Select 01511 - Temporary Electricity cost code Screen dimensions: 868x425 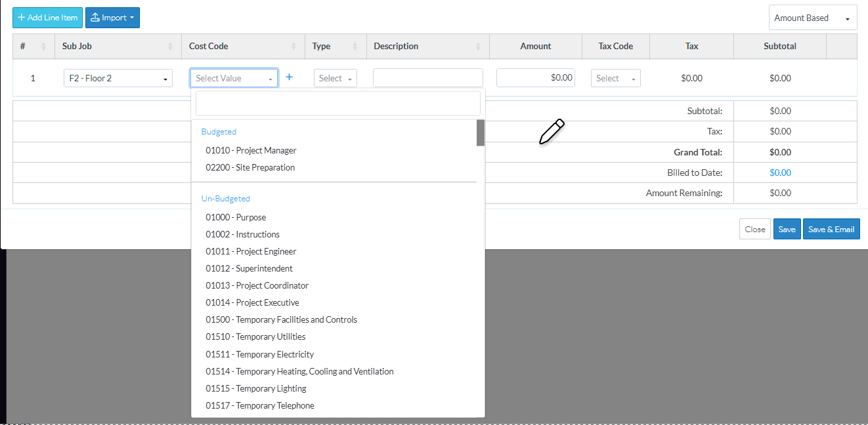[259, 354]
